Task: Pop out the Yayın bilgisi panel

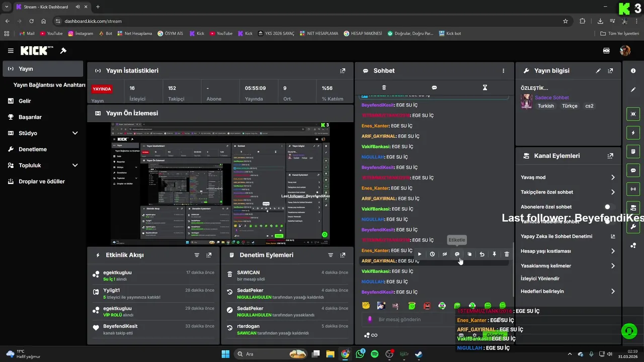Action: (x=610, y=71)
